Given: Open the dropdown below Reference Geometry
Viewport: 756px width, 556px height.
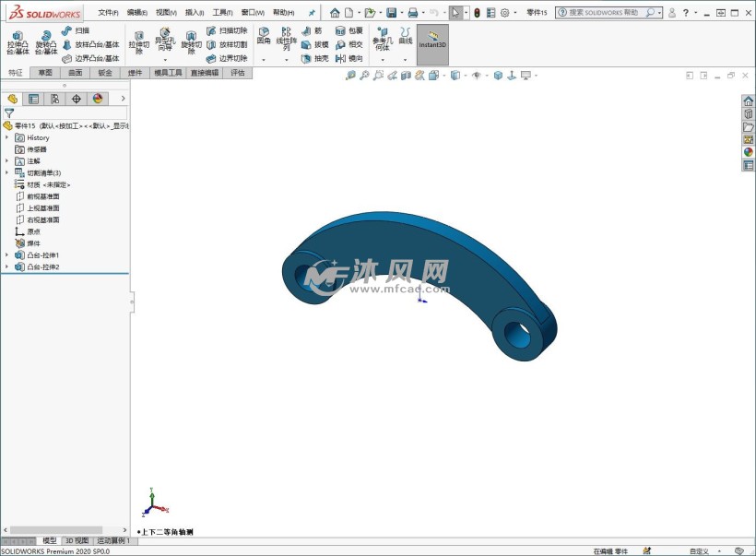Looking at the screenshot, I should 383,60.
